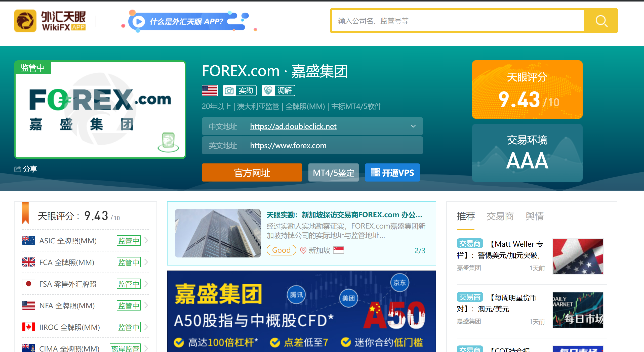Image resolution: width=644 pixels, height=352 pixels.
Task: Click the US flag in the NFA row
Action: pyautogui.click(x=29, y=305)
